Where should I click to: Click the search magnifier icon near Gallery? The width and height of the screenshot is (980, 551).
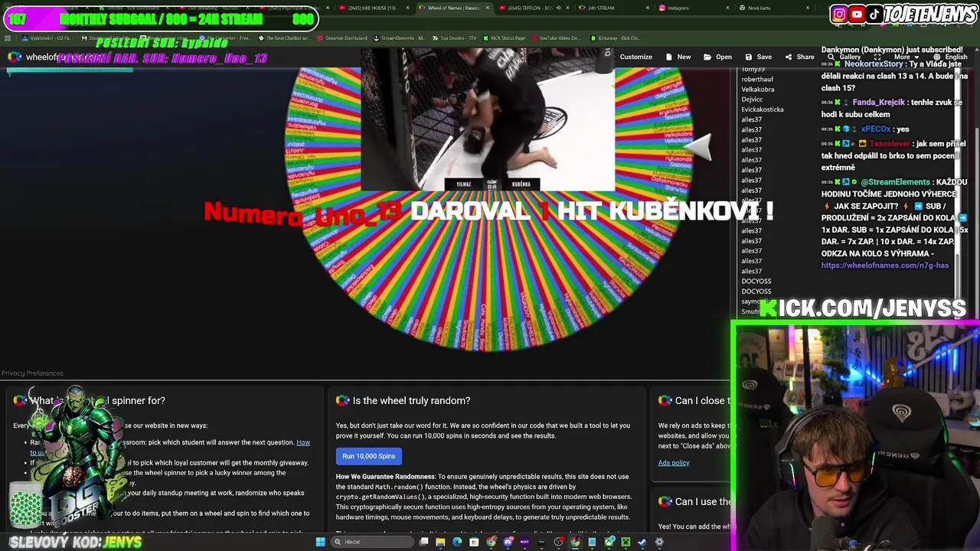click(831, 57)
